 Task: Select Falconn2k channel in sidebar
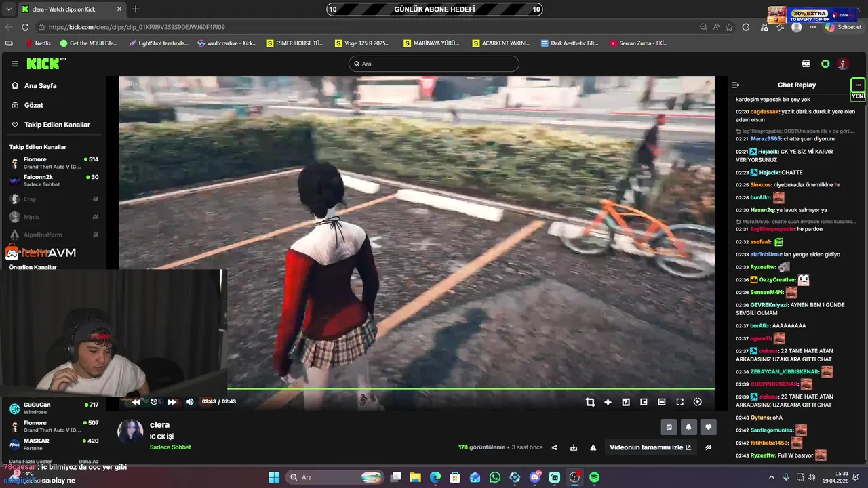[53, 181]
